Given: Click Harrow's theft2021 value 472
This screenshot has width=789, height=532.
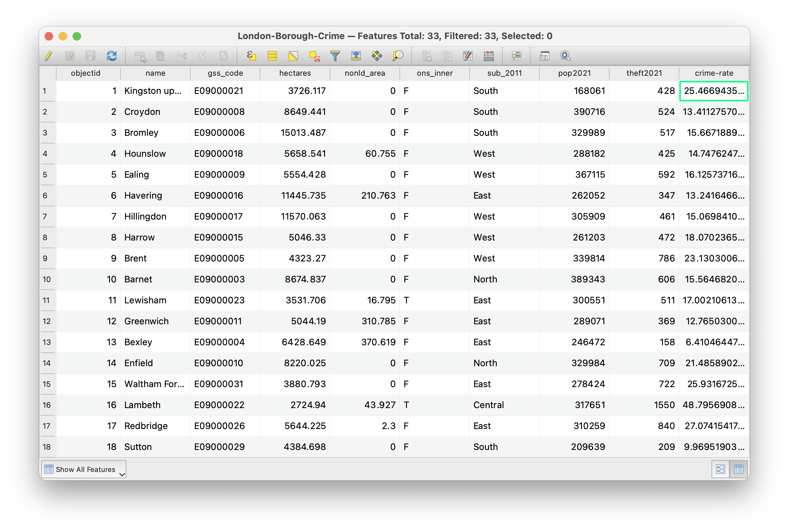Looking at the screenshot, I should (x=644, y=238).
